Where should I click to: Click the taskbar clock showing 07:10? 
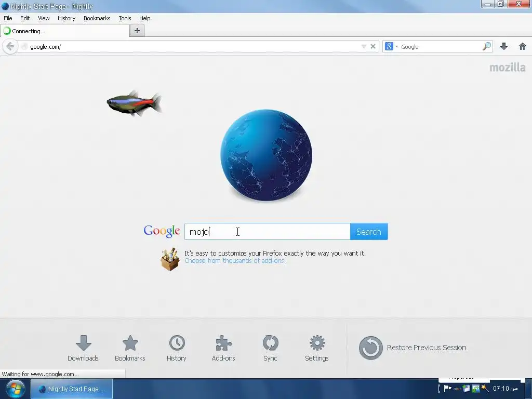click(x=505, y=389)
